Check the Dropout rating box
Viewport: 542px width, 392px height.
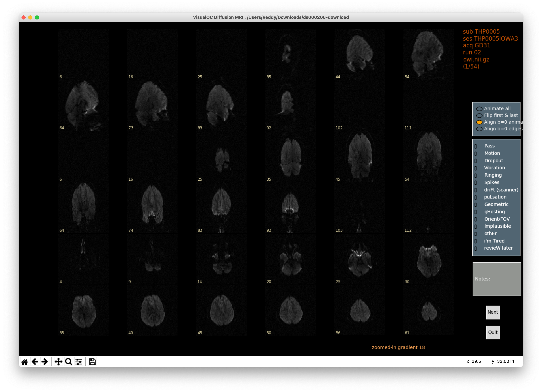[x=476, y=161]
